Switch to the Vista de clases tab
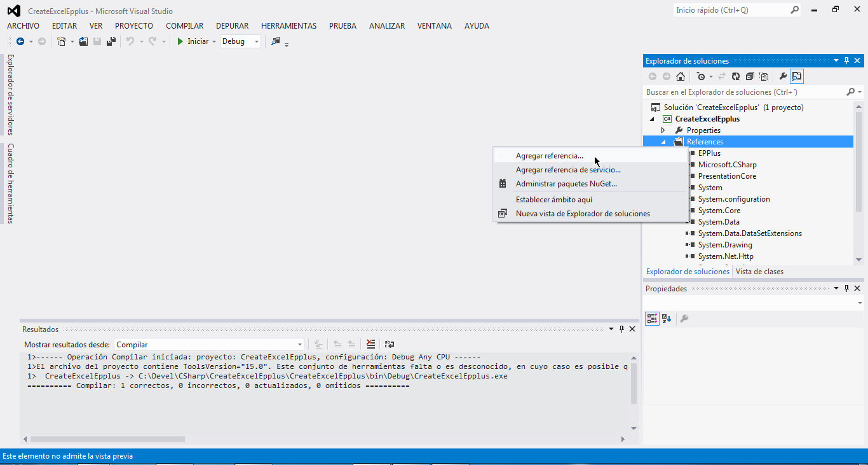Image resolution: width=868 pixels, height=465 pixels. [x=759, y=272]
